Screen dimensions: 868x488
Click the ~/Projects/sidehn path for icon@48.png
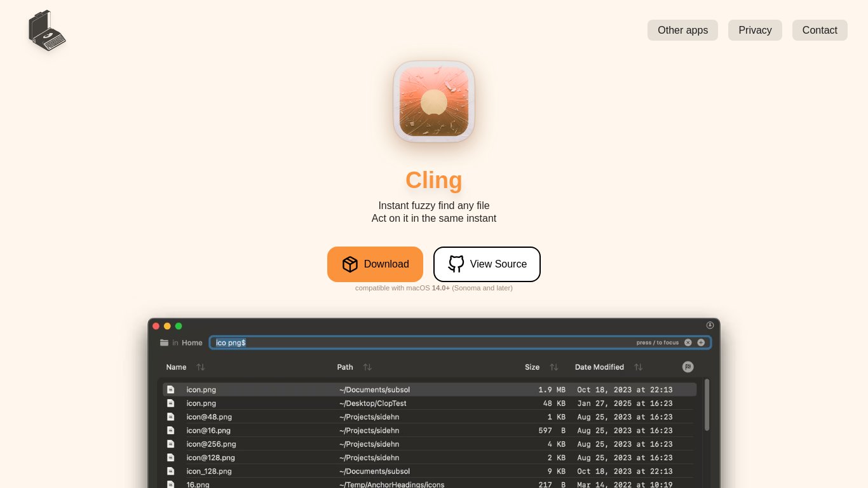369,417
